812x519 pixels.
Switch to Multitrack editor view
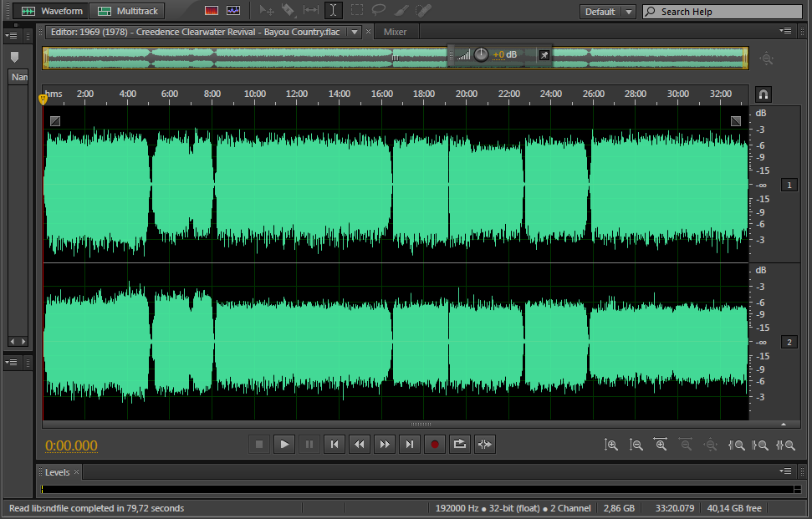(x=127, y=11)
